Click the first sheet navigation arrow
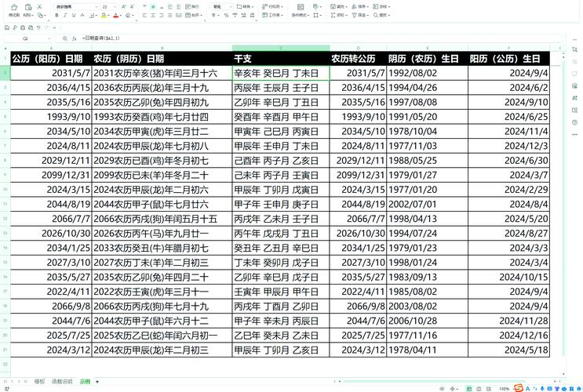Viewport: 583px width, 392px height. (5, 381)
